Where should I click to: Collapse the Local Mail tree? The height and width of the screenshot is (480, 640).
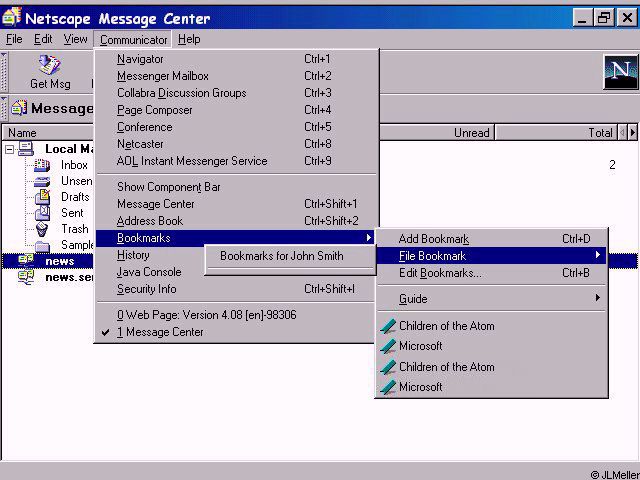tap(9, 149)
